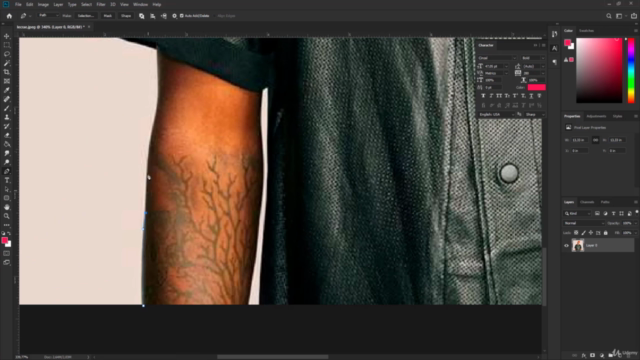
Task: Click the Shape button in options bar
Action: tap(126, 16)
